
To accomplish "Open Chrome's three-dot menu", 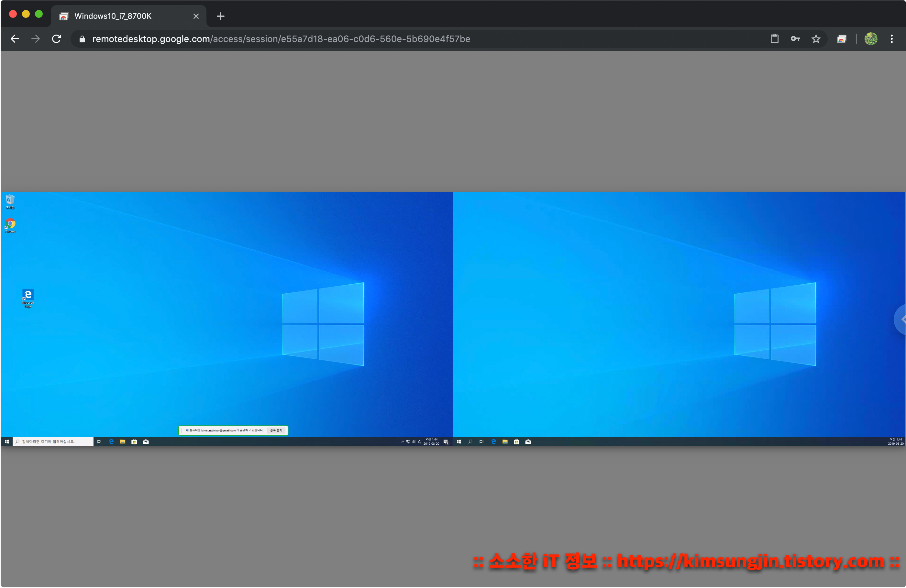I will tap(891, 39).
